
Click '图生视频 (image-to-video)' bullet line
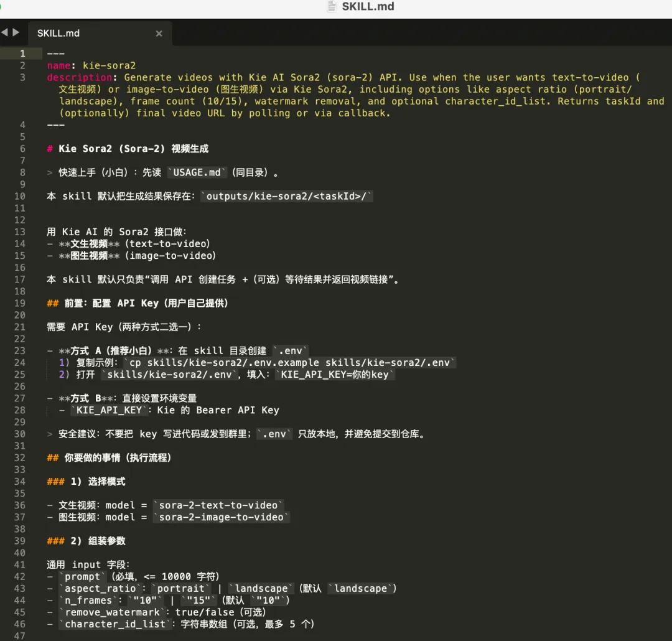tap(131, 256)
